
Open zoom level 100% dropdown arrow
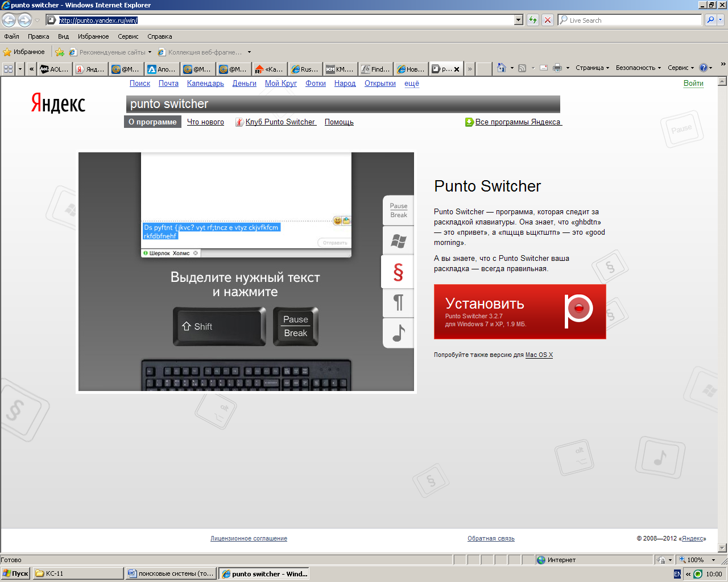tap(713, 560)
